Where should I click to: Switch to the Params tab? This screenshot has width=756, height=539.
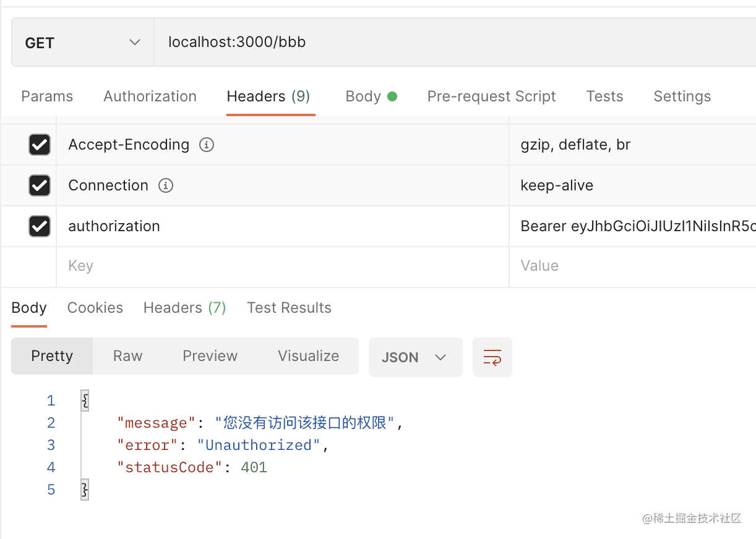[47, 96]
